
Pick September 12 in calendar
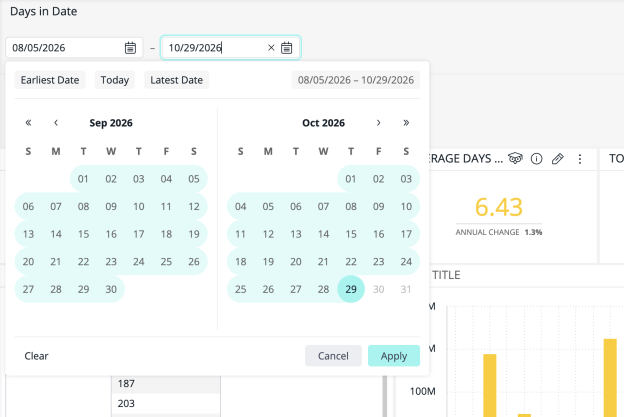point(194,207)
